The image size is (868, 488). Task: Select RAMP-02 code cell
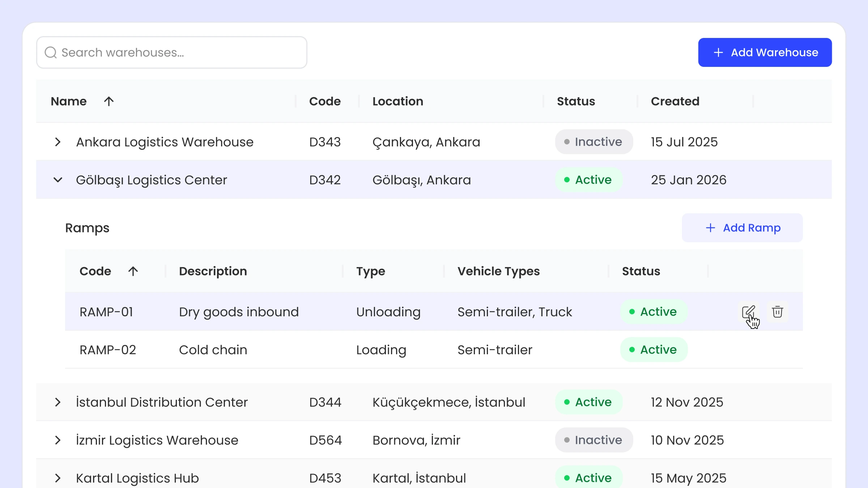[x=108, y=350]
